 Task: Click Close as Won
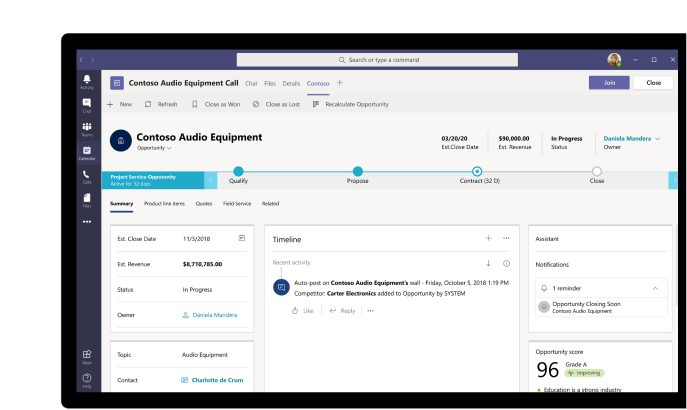coord(216,104)
